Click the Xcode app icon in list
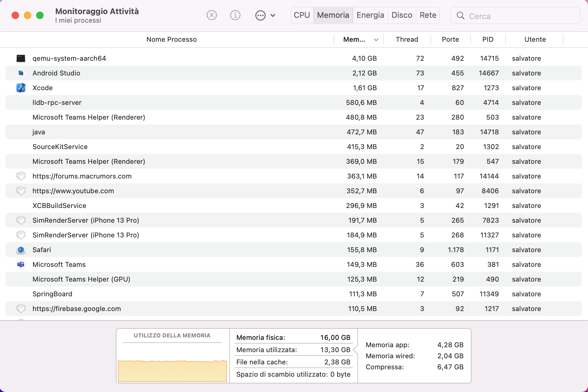This screenshot has width=588, height=392. tap(21, 88)
